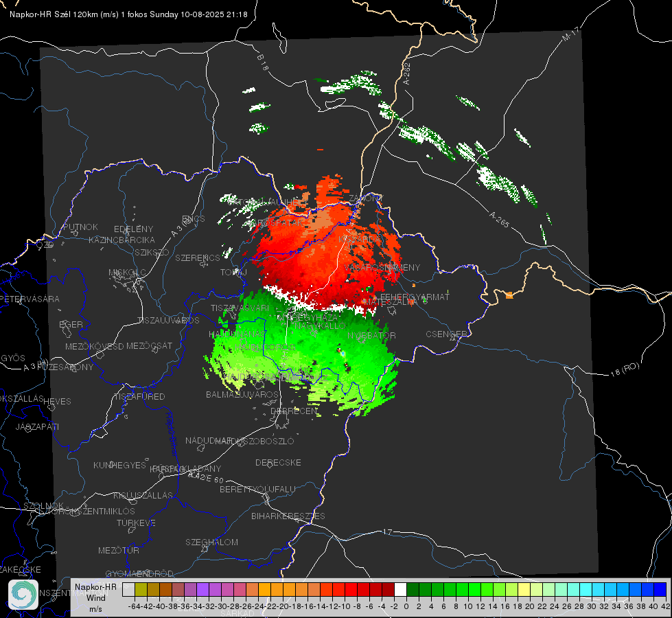672x618 pixels.
Task: Click the BERETTYOUJFALU town label
Action: tap(257, 490)
